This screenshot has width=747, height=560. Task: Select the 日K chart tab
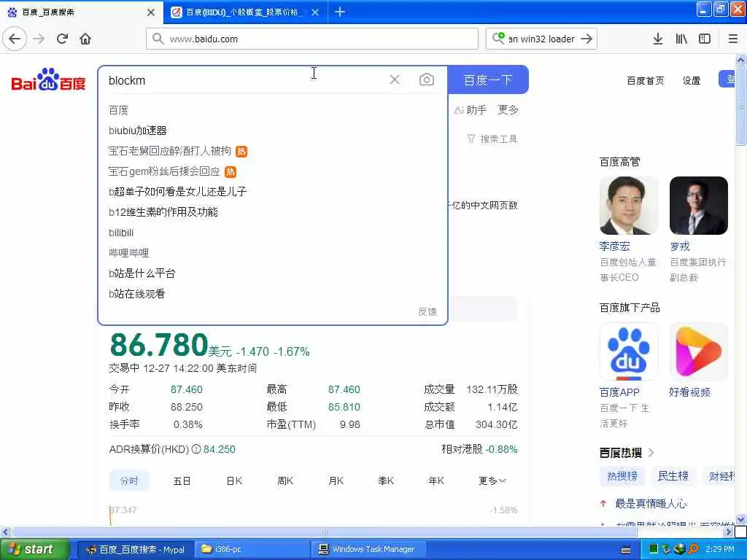(234, 481)
